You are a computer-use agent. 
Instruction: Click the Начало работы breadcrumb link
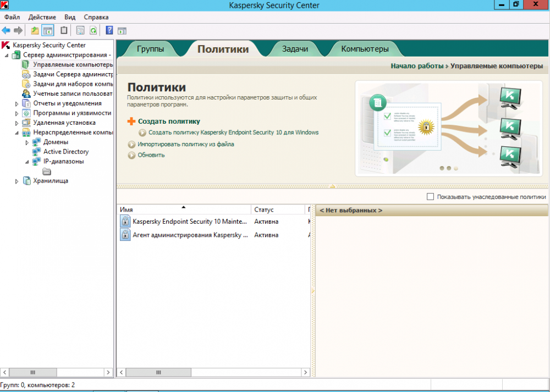(417, 66)
